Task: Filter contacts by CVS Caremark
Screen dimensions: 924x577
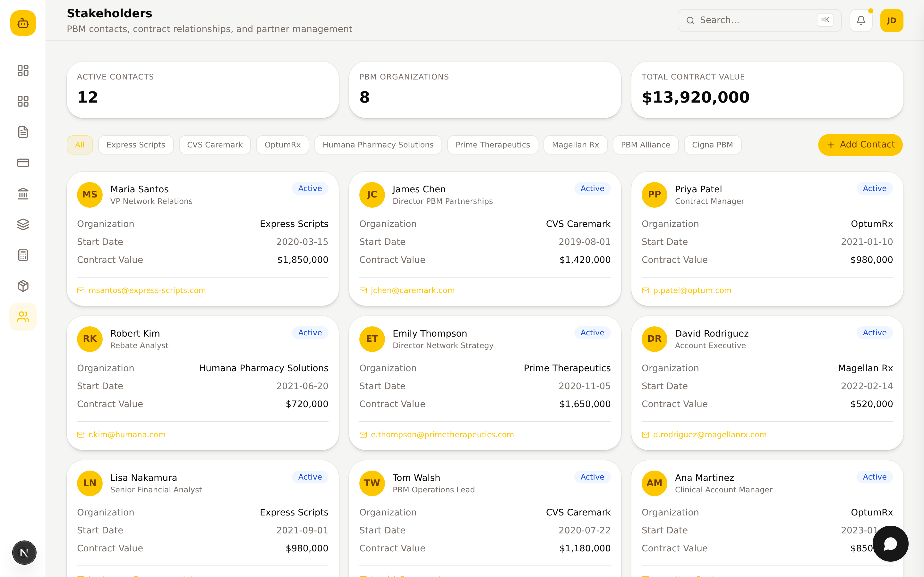Action: pos(215,145)
